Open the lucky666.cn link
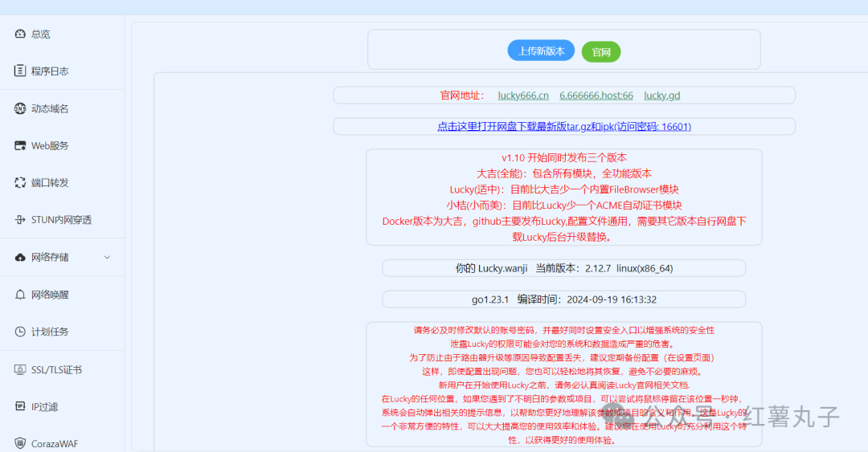868x452 pixels. pyautogui.click(x=523, y=96)
